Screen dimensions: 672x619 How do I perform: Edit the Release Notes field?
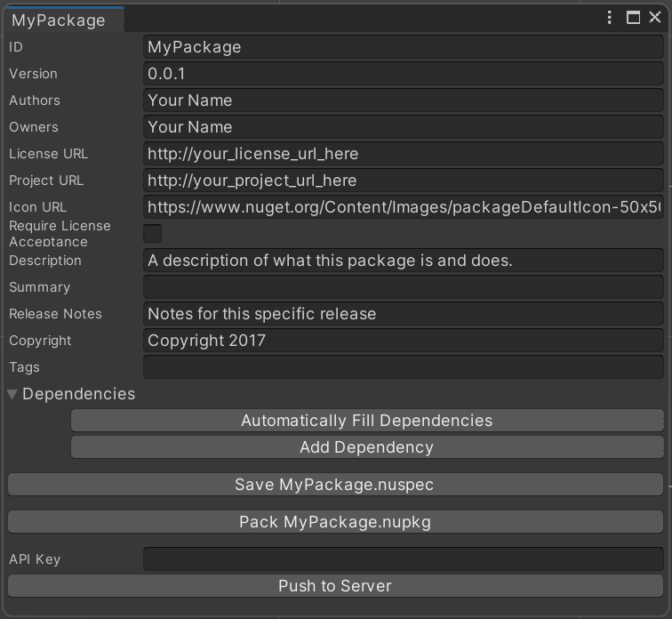(404, 313)
